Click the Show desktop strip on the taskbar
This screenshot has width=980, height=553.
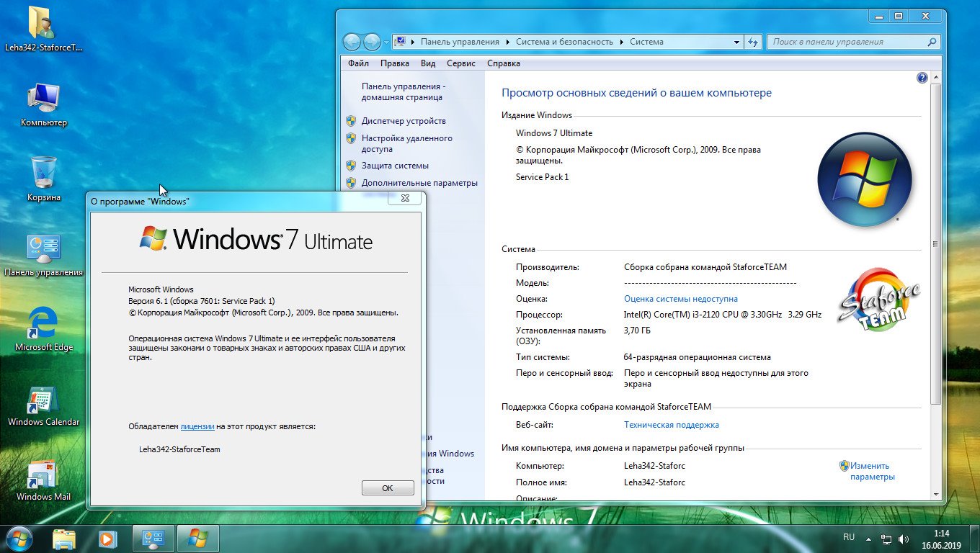pyautogui.click(x=974, y=539)
